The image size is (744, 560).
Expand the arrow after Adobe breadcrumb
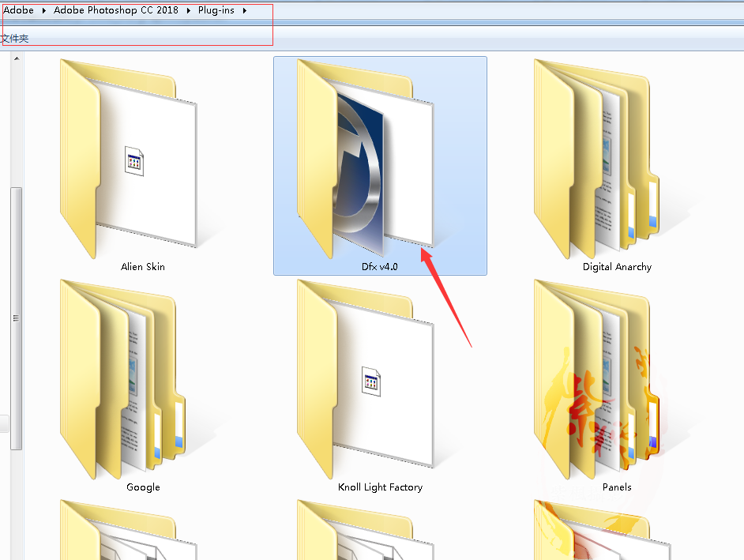click(x=43, y=10)
